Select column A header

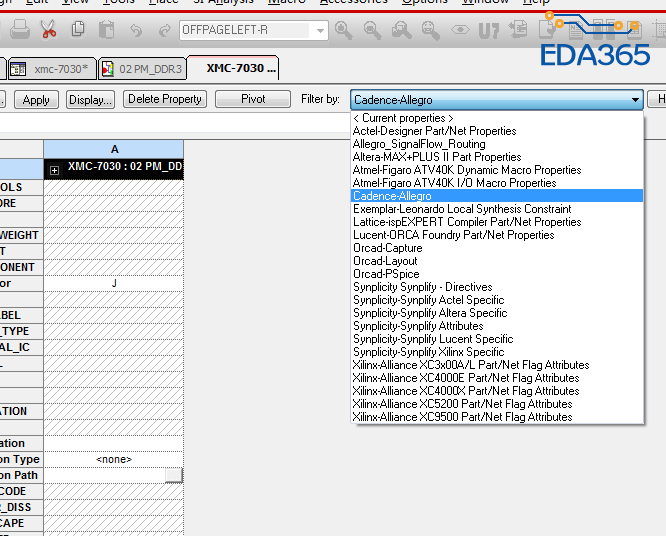(114, 149)
